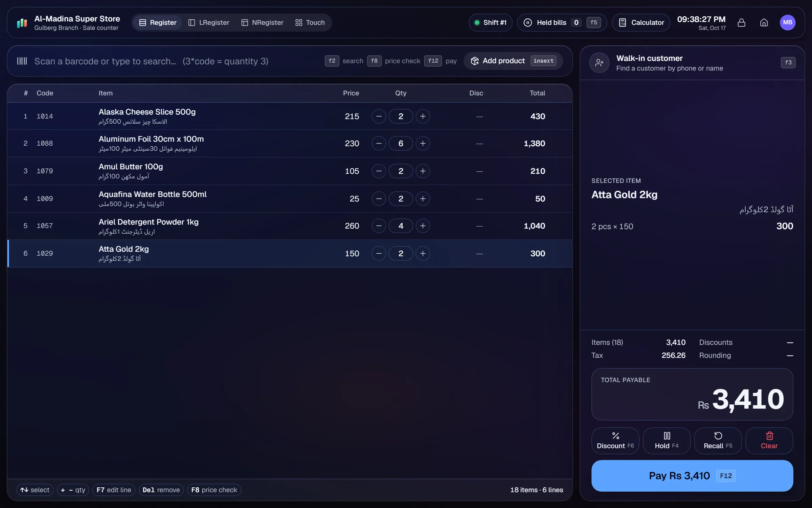Select the Amul Butter 100g row
812x508 pixels.
click(290, 171)
